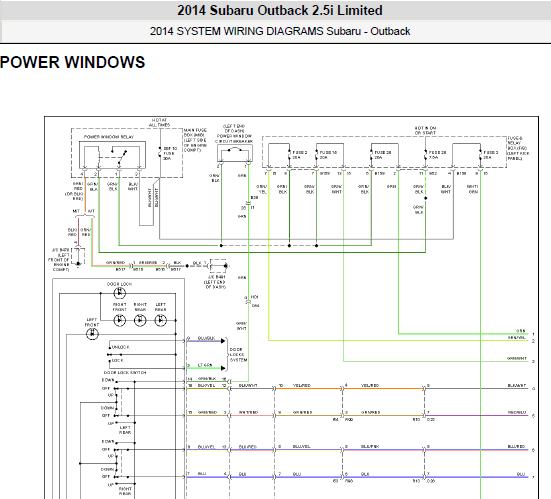Select the Right Rear door lock motor symbol
Screen dimensions: 551x499
pyautogui.click(x=140, y=320)
